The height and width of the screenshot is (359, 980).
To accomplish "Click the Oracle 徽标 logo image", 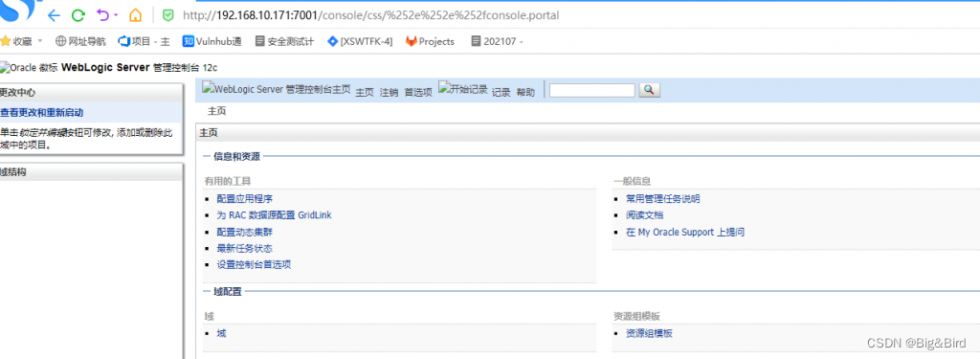I will (x=30, y=68).
